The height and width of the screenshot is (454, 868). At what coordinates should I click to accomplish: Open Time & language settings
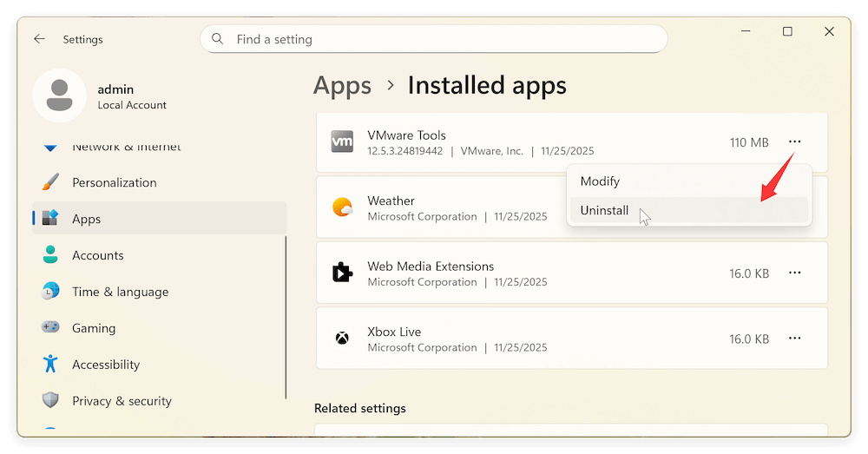pyautogui.click(x=160, y=292)
